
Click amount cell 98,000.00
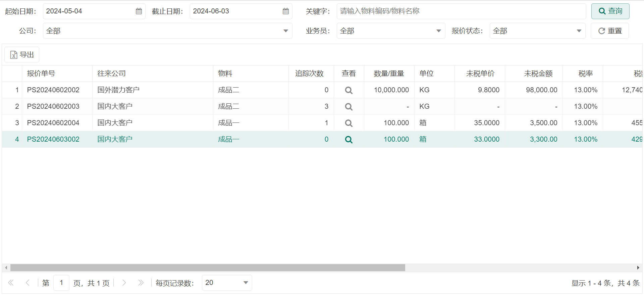click(x=542, y=90)
